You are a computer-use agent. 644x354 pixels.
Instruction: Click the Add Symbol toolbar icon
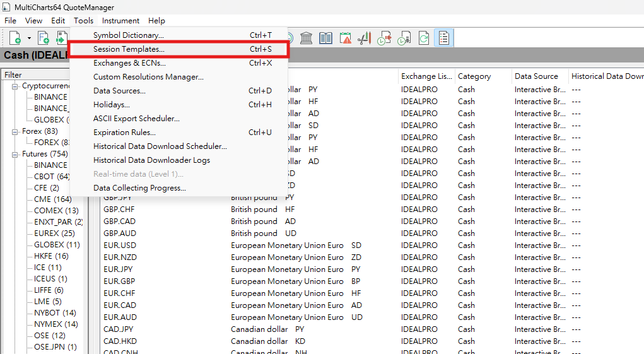pos(13,38)
